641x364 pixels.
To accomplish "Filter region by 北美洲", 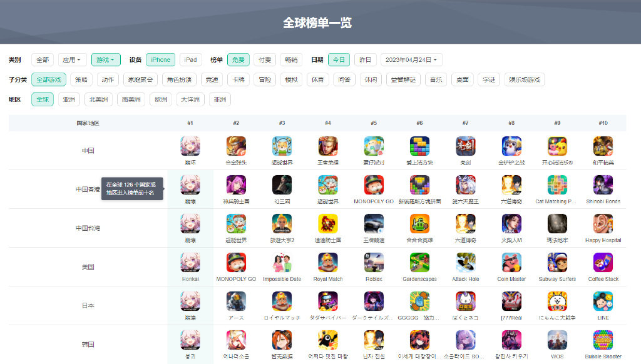I will pyautogui.click(x=98, y=99).
